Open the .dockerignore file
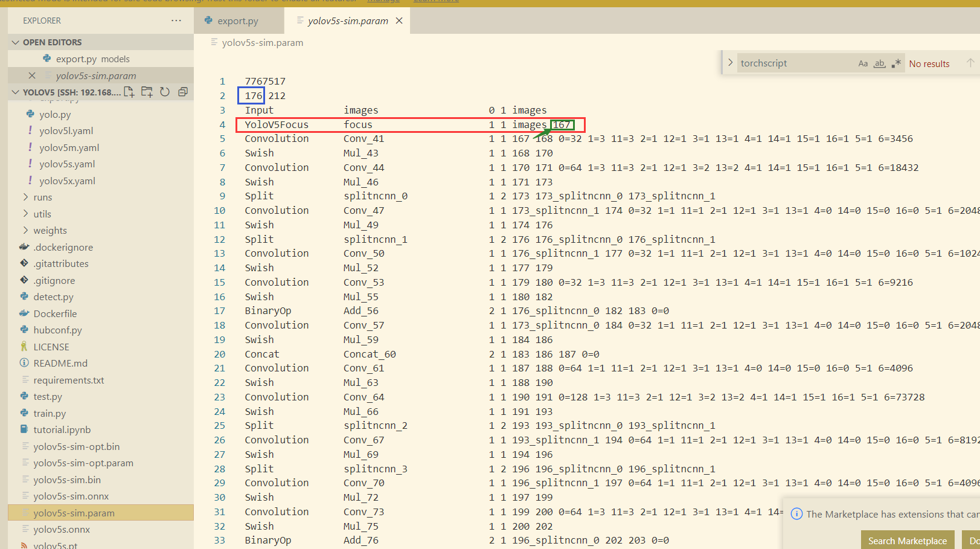 coord(63,247)
